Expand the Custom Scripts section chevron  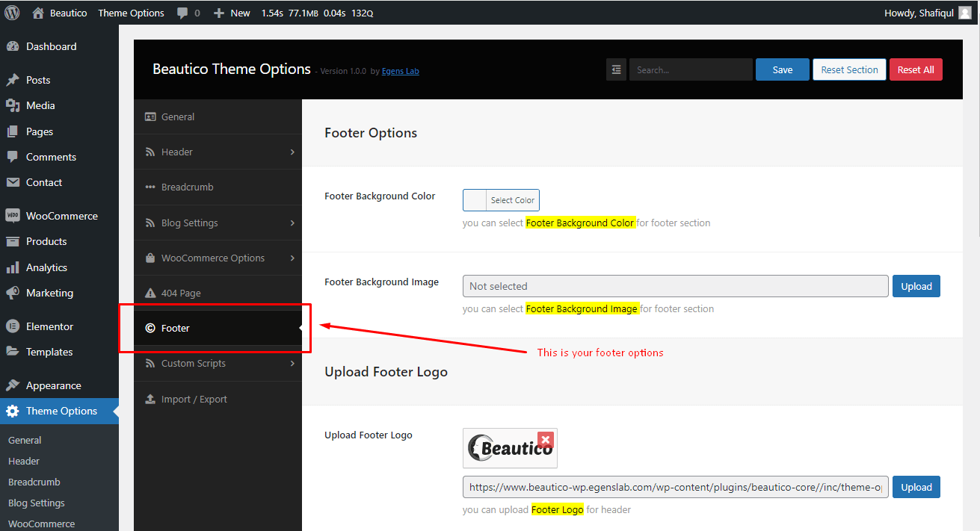292,364
